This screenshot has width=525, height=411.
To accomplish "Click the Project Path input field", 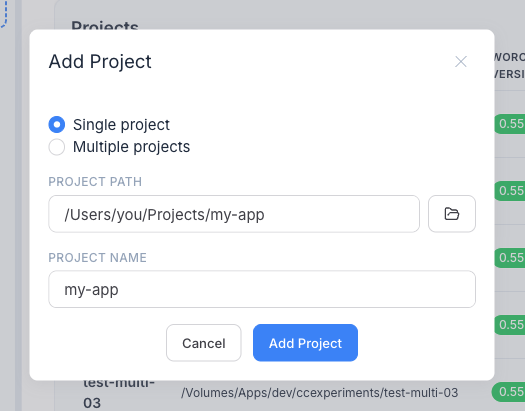I will (234, 214).
